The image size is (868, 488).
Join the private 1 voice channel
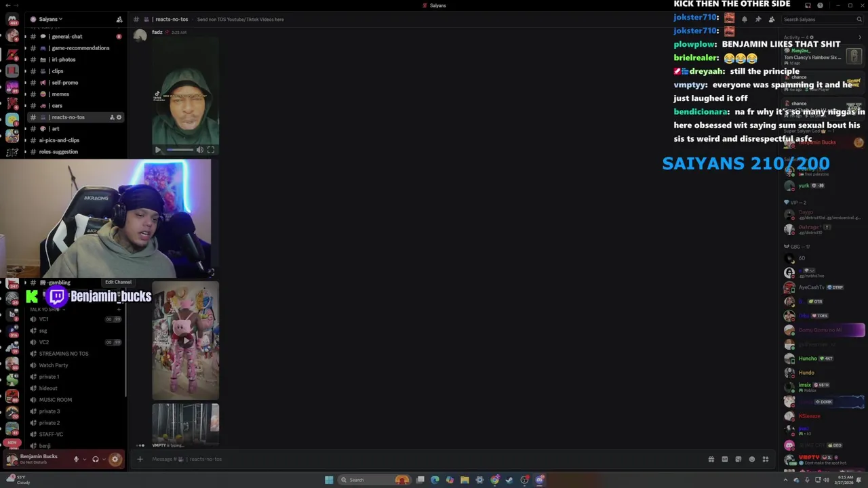point(75,377)
